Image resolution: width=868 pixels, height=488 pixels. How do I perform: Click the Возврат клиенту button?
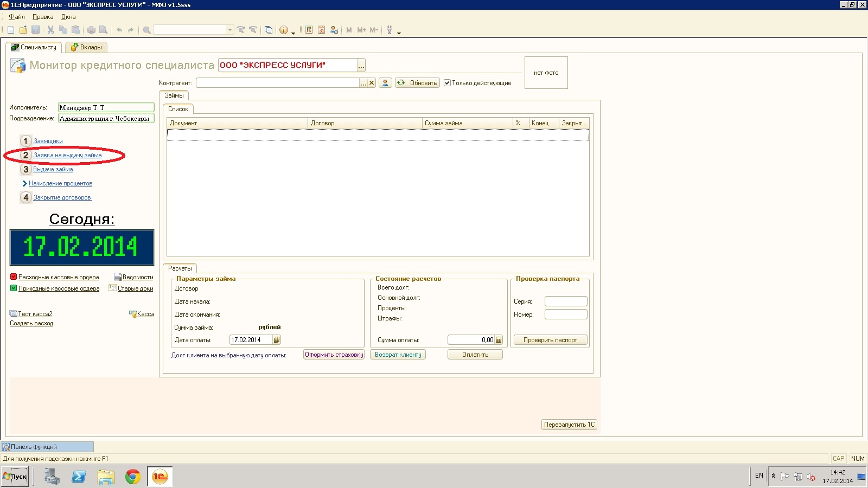(398, 355)
